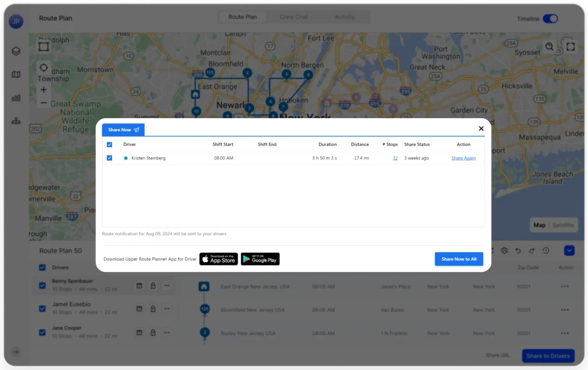This screenshot has width=588, height=370.
Task: Open more options for Benny Spanbauer
Action: click(x=167, y=286)
